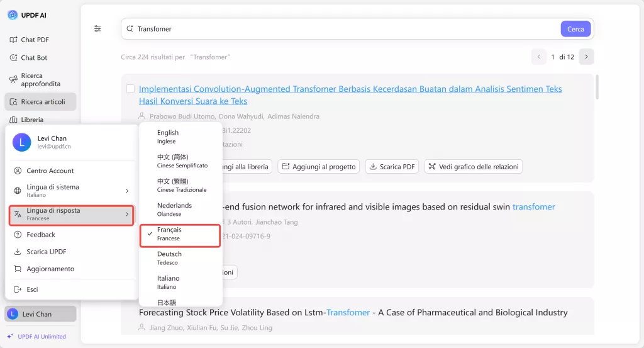Open the Libreria section

point(32,120)
